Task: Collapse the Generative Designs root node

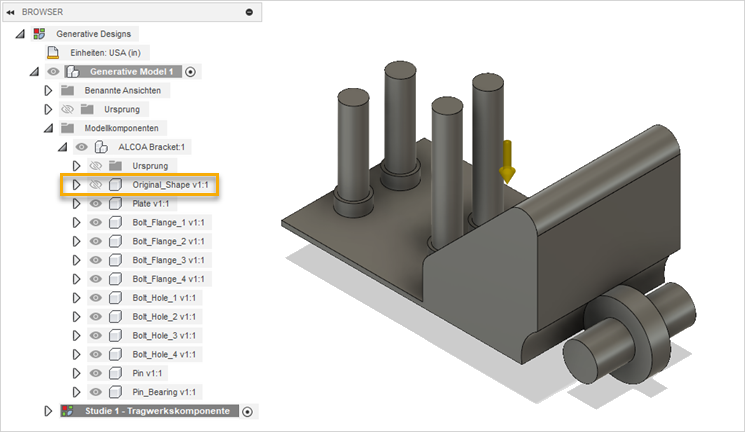Action: coord(20,34)
